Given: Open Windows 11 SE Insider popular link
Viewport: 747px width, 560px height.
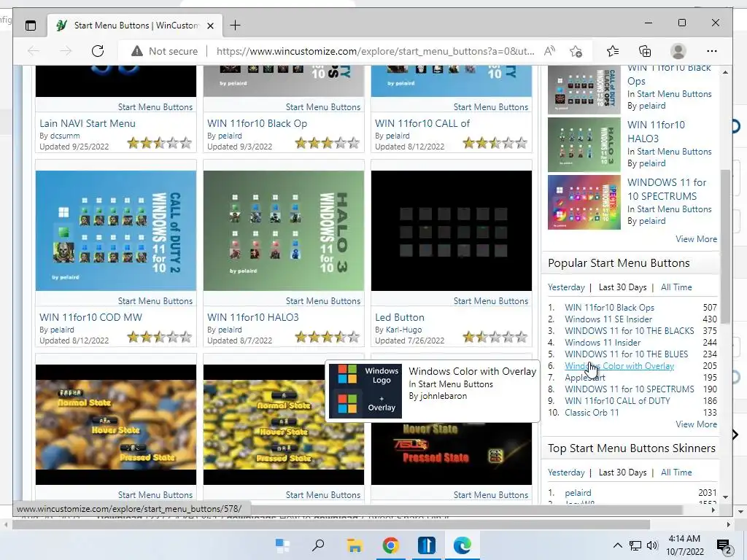Looking at the screenshot, I should tap(608, 319).
